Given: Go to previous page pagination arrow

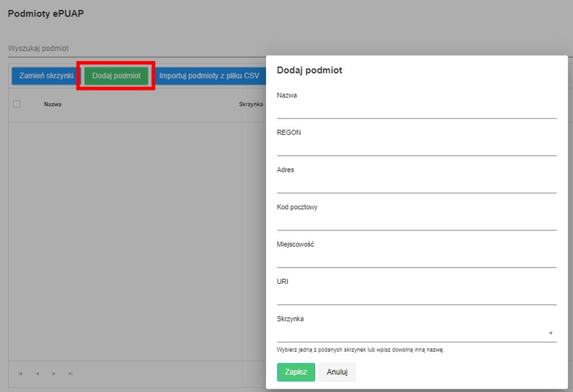Looking at the screenshot, I should click(37, 374).
